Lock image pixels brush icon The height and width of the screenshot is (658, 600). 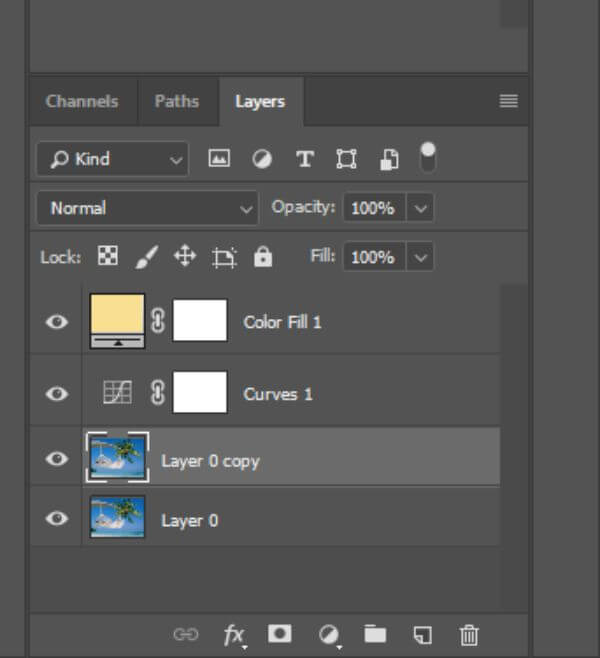tap(147, 256)
